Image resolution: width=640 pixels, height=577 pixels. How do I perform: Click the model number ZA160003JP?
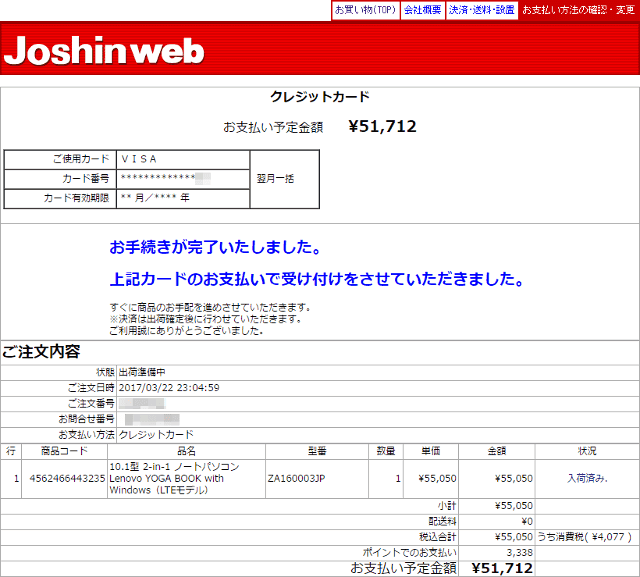[297, 479]
